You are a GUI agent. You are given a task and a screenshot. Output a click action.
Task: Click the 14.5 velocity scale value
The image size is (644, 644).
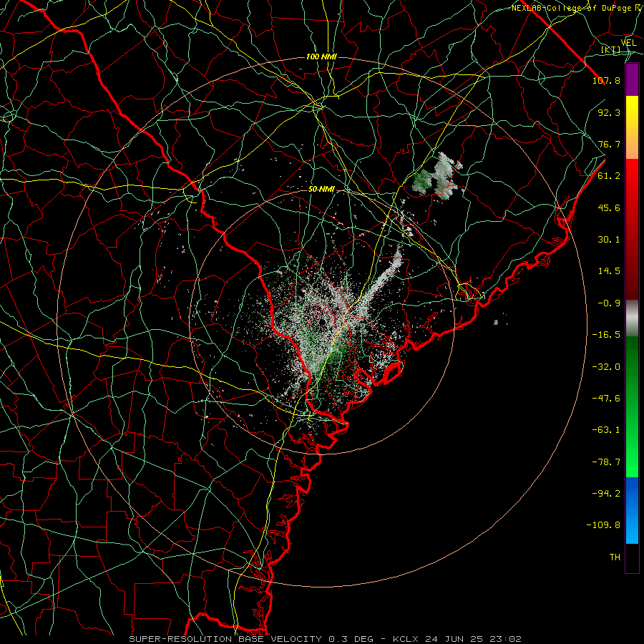click(609, 271)
